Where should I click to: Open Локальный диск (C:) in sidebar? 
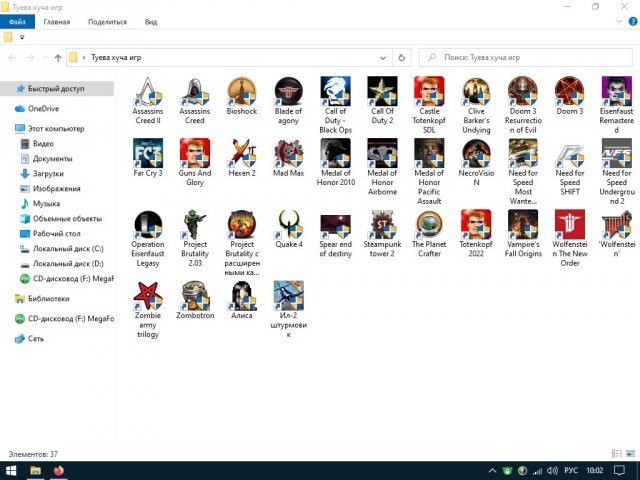pyautogui.click(x=68, y=249)
